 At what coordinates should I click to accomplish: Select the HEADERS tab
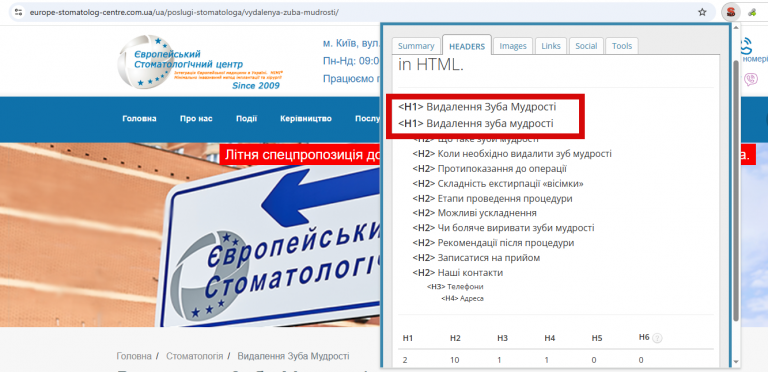point(467,46)
